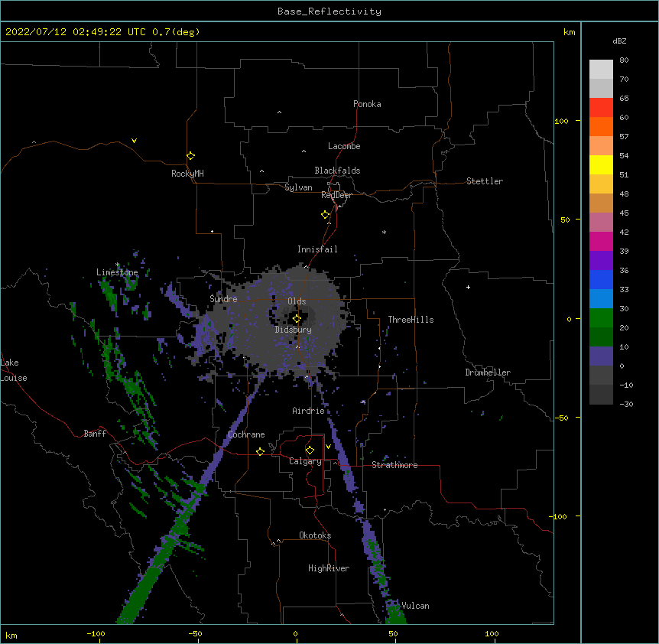The width and height of the screenshot is (659, 644).
Task: Click the white asterisk above Limestone
Action: [x=117, y=265]
